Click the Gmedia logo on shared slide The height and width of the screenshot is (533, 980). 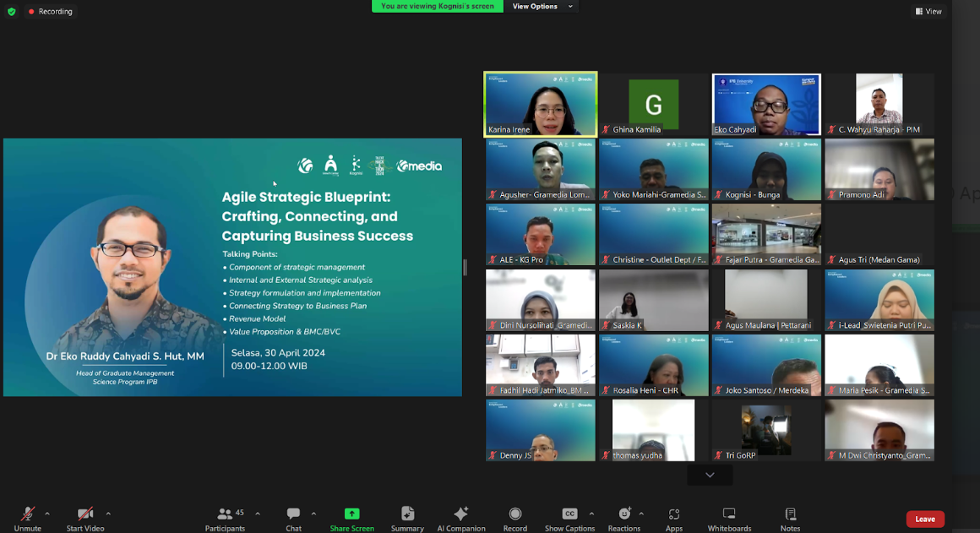tap(419, 166)
